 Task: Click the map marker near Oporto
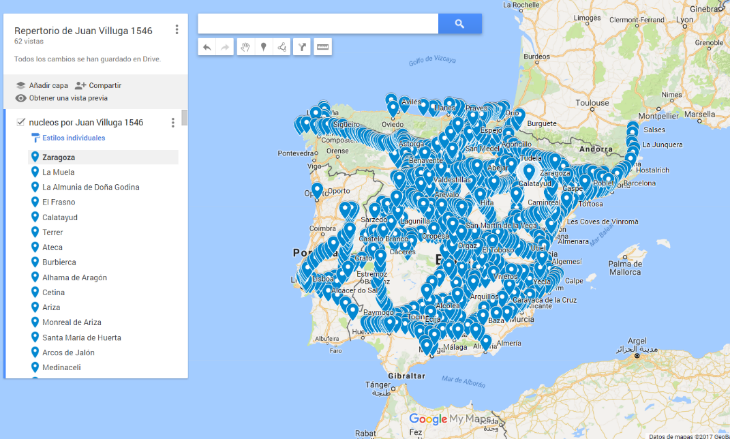pos(317,190)
